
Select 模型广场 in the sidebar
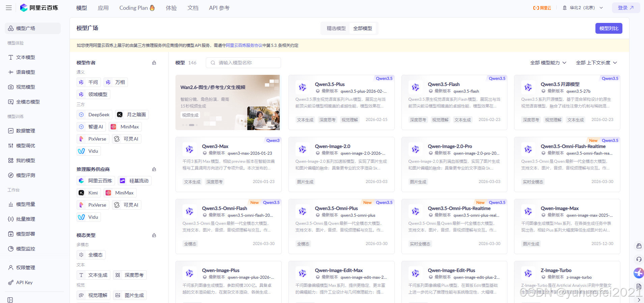pyautogui.click(x=33, y=28)
